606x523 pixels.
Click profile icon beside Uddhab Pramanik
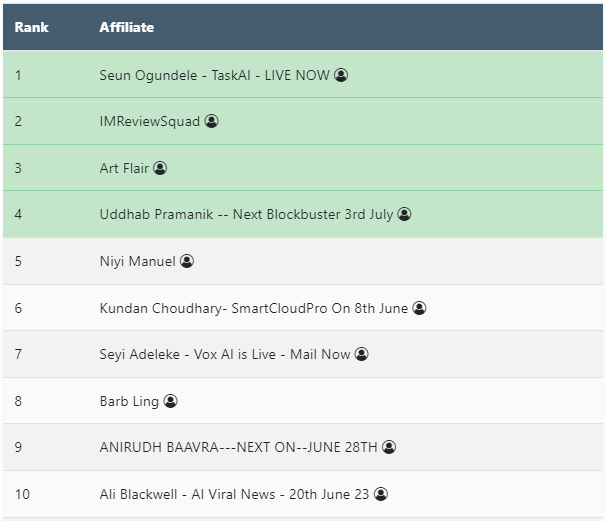pyautogui.click(x=404, y=214)
